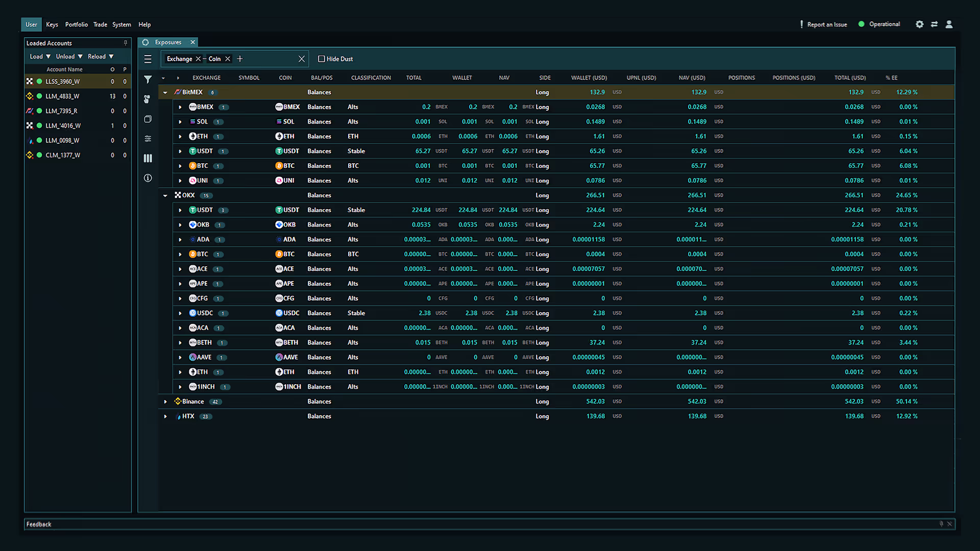Open the Unload dropdown
The width and height of the screenshot is (980, 551).
click(x=69, y=57)
